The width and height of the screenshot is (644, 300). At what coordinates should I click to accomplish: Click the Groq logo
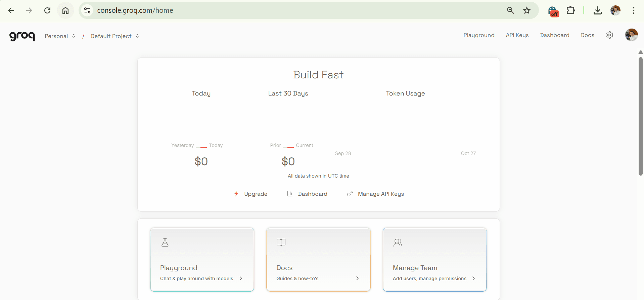point(22,36)
